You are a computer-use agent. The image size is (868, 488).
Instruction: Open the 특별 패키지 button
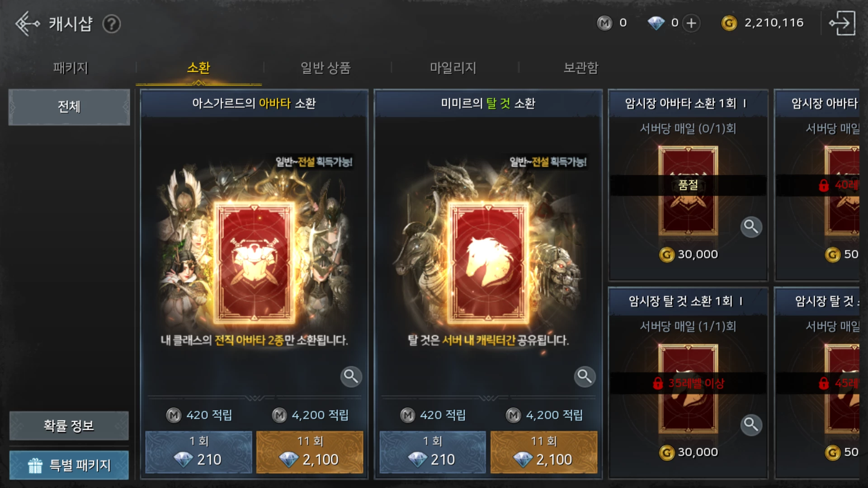point(69,465)
